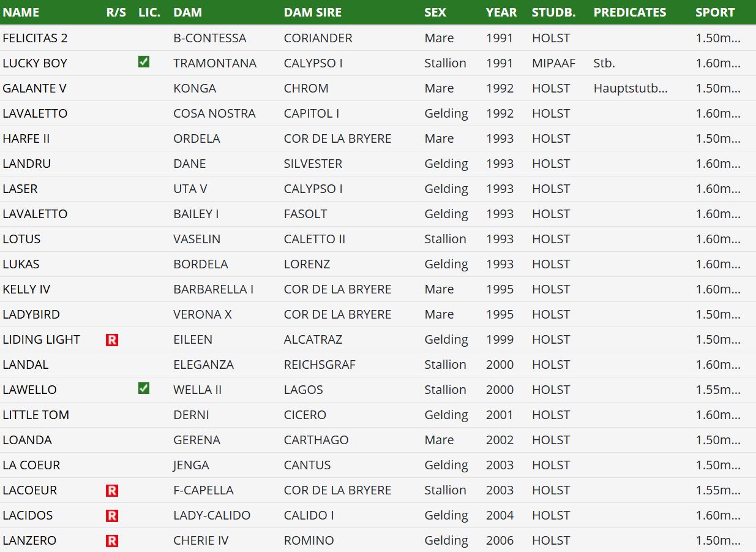
Task: Click the PREDICATES column header
Action: point(629,12)
